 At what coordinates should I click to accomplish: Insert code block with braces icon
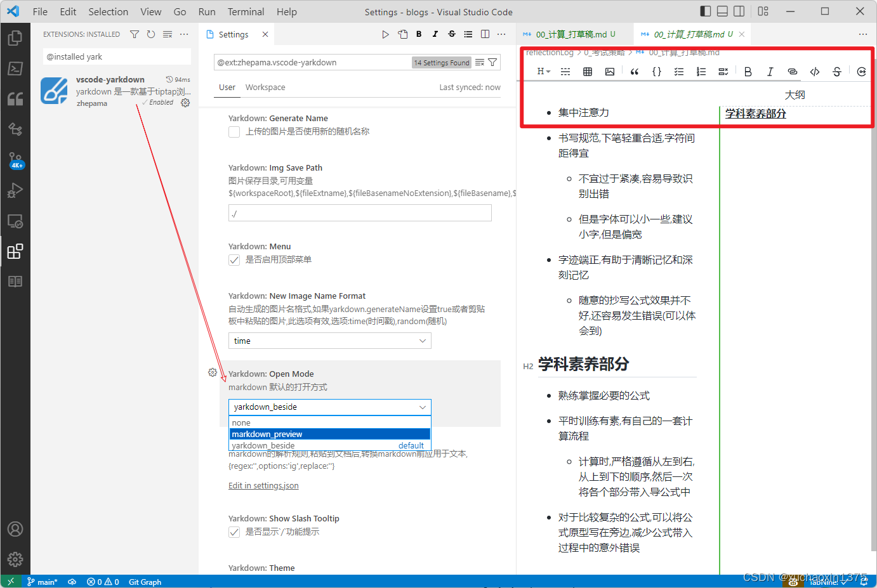tap(657, 72)
